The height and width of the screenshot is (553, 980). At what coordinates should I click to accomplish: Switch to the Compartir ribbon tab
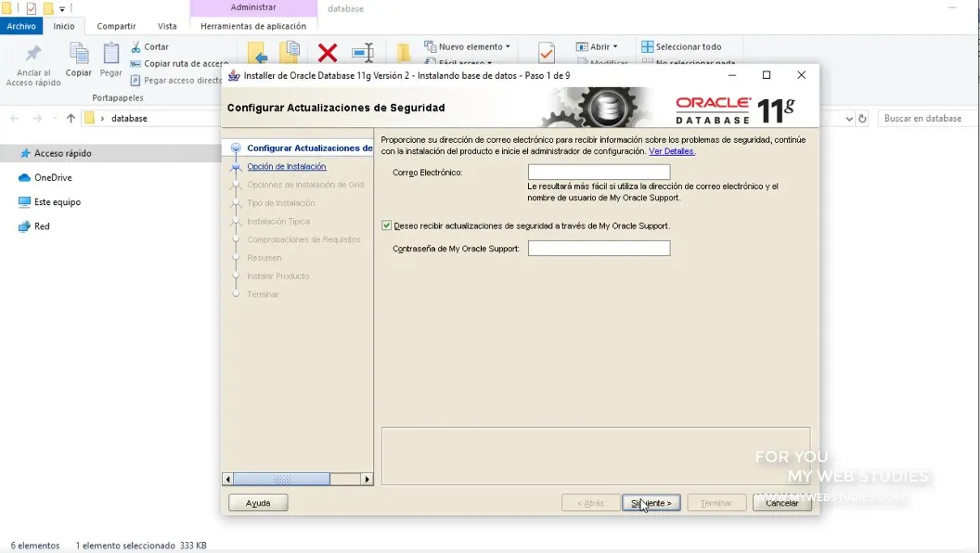(x=116, y=26)
